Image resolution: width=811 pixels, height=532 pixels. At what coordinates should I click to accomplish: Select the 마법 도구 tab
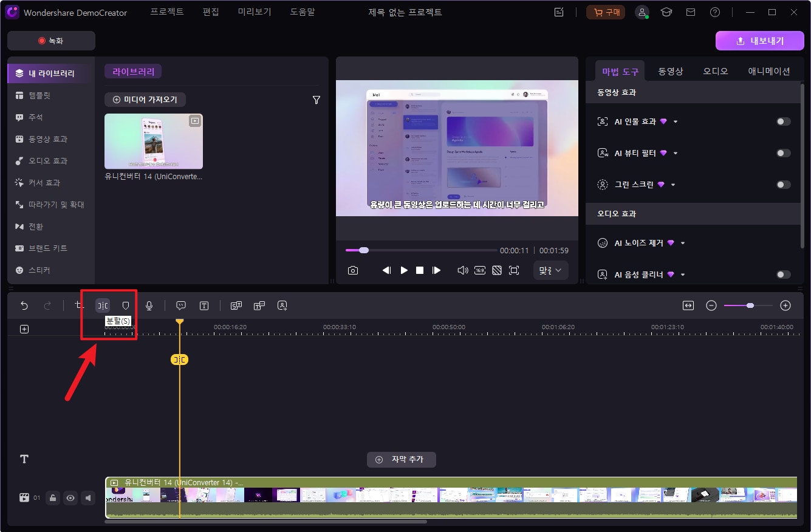[620, 71]
